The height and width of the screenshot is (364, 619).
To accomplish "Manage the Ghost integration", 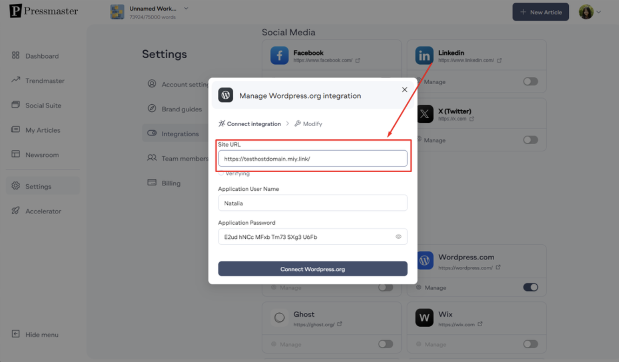I will [x=286, y=344].
